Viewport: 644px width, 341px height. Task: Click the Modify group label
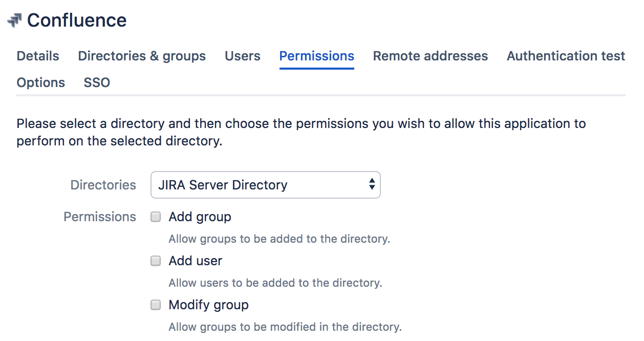click(209, 305)
